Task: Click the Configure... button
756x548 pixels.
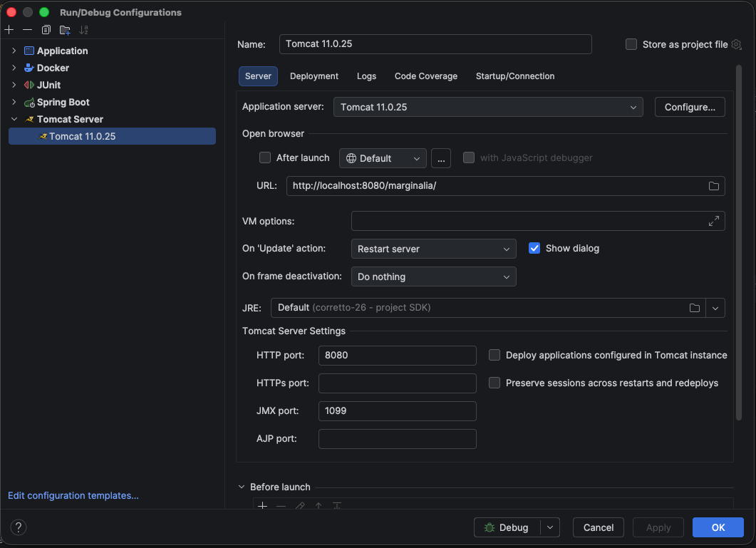Action: 690,107
